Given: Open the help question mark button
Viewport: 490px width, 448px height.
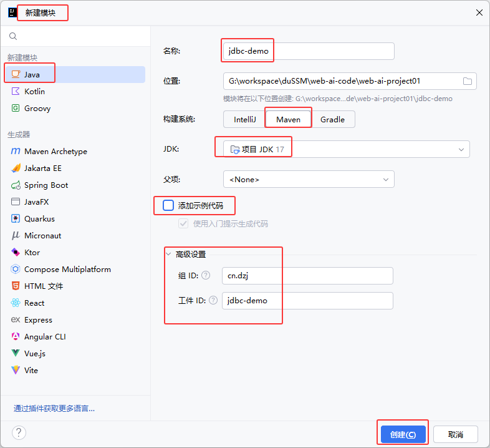Looking at the screenshot, I should (19, 433).
